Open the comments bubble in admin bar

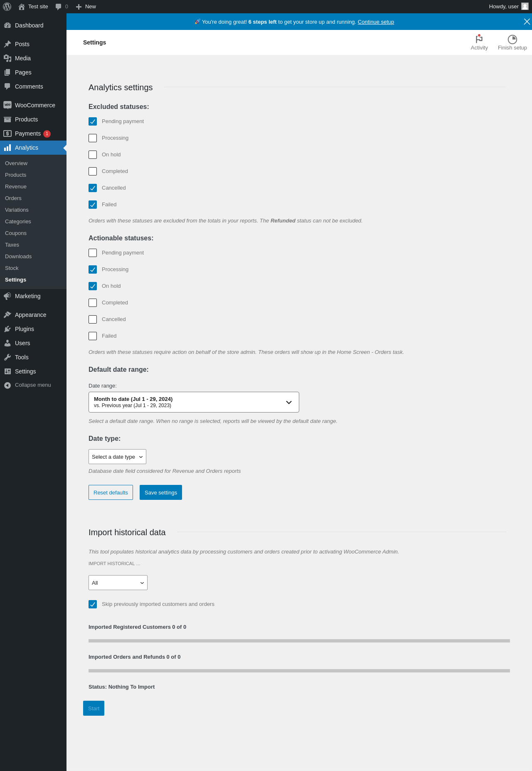click(x=59, y=7)
